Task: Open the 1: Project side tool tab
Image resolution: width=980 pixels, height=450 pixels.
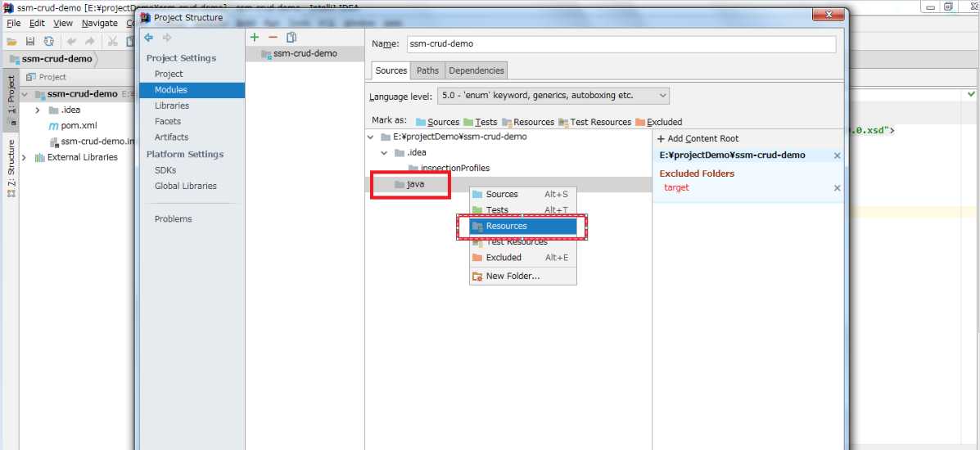Action: (11, 99)
